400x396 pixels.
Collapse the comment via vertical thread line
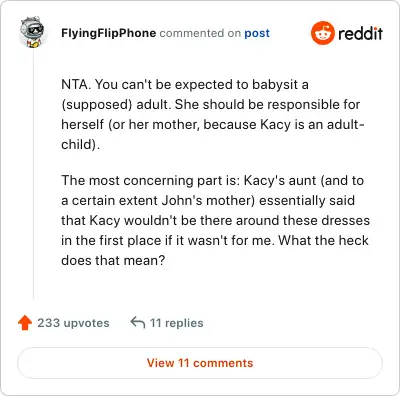coord(33,173)
